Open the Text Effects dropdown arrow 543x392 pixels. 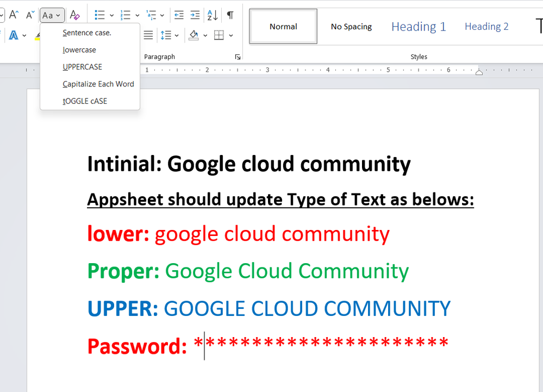24,35
